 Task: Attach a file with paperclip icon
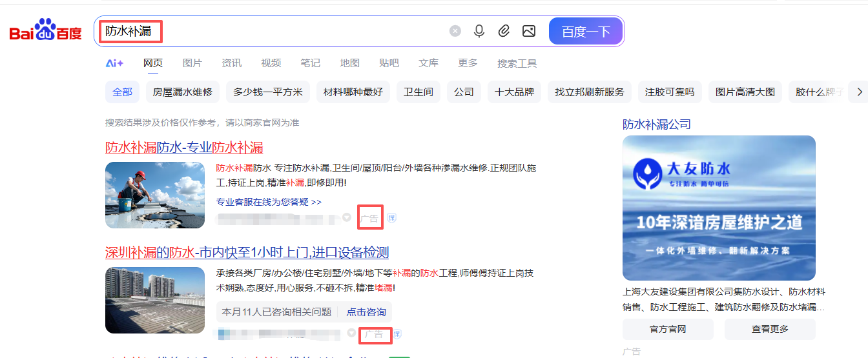(504, 31)
